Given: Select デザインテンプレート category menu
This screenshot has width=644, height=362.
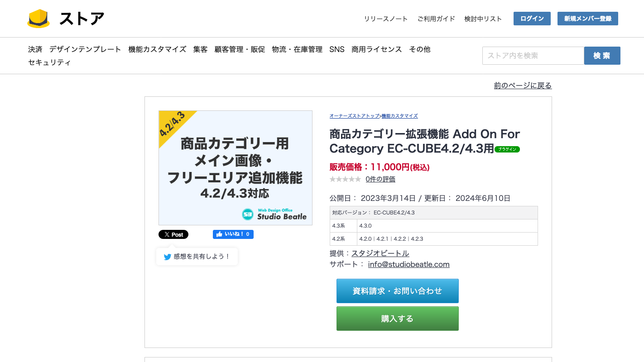Looking at the screenshot, I should point(85,49).
